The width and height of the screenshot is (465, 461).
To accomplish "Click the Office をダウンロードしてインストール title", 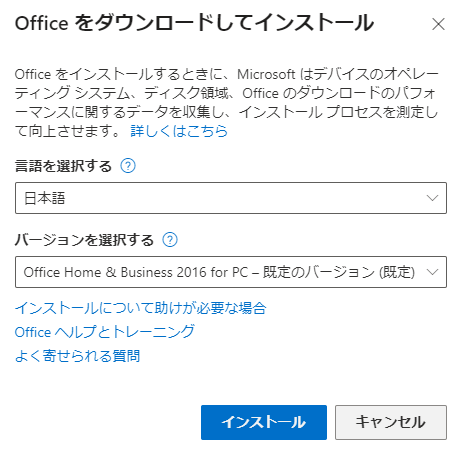I will [194, 23].
